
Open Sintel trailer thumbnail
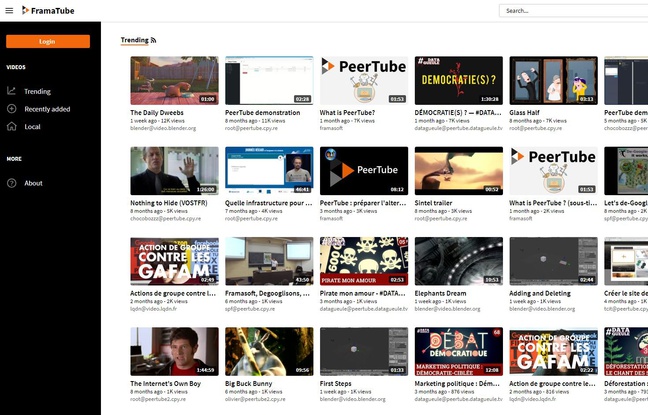[x=459, y=171]
